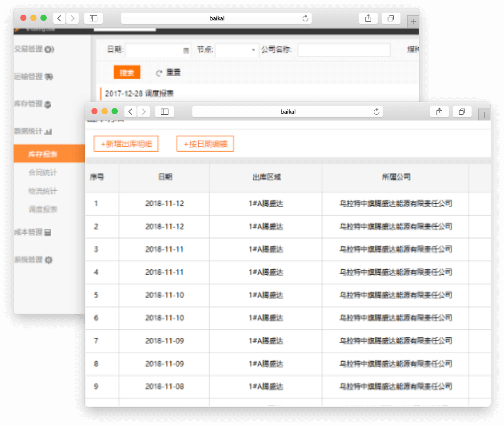Screen dimensions: 504x426
Task: Click the +按日期编辑 button
Action: click(x=205, y=144)
